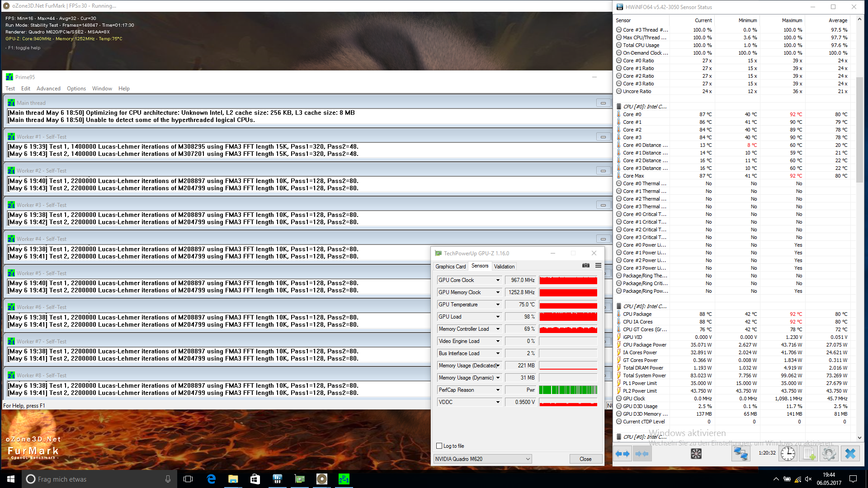Image resolution: width=868 pixels, height=488 pixels.
Task: Open the GPU Memory Clock sensor dropdown
Action: click(x=498, y=292)
